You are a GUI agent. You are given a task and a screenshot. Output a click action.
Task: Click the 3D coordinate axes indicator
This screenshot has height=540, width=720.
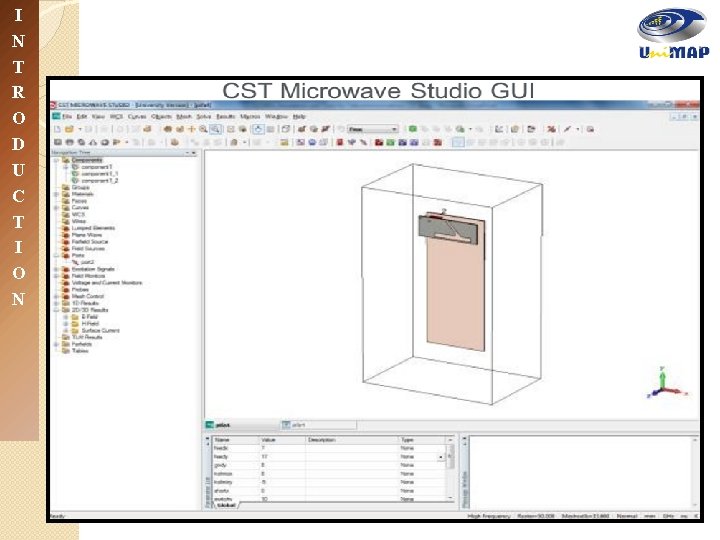tap(666, 383)
